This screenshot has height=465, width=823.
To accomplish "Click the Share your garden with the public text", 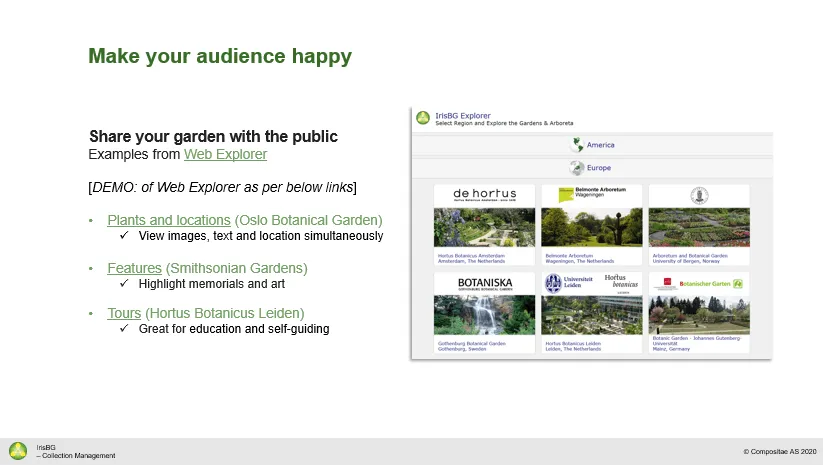I will pos(213,136).
